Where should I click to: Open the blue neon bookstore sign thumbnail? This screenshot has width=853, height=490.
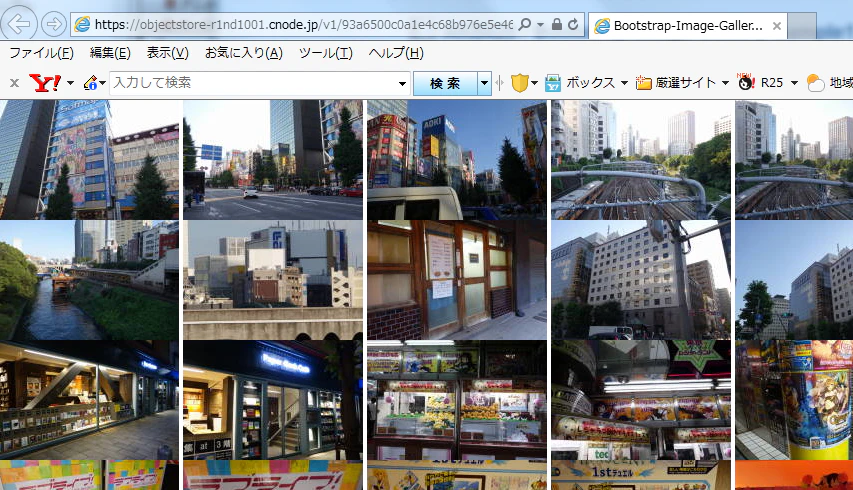pyautogui.click(x=273, y=400)
